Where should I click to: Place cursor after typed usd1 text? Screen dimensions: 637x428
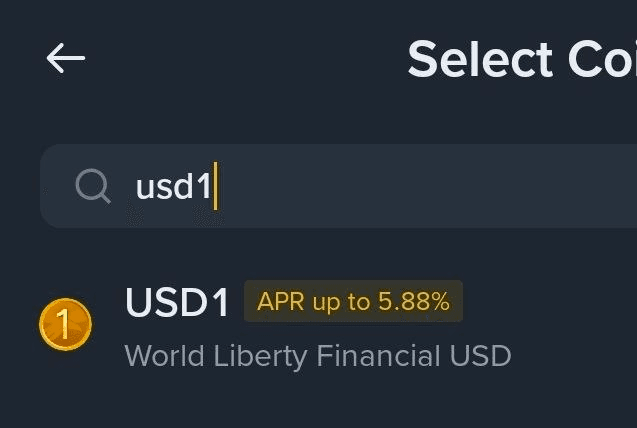215,187
